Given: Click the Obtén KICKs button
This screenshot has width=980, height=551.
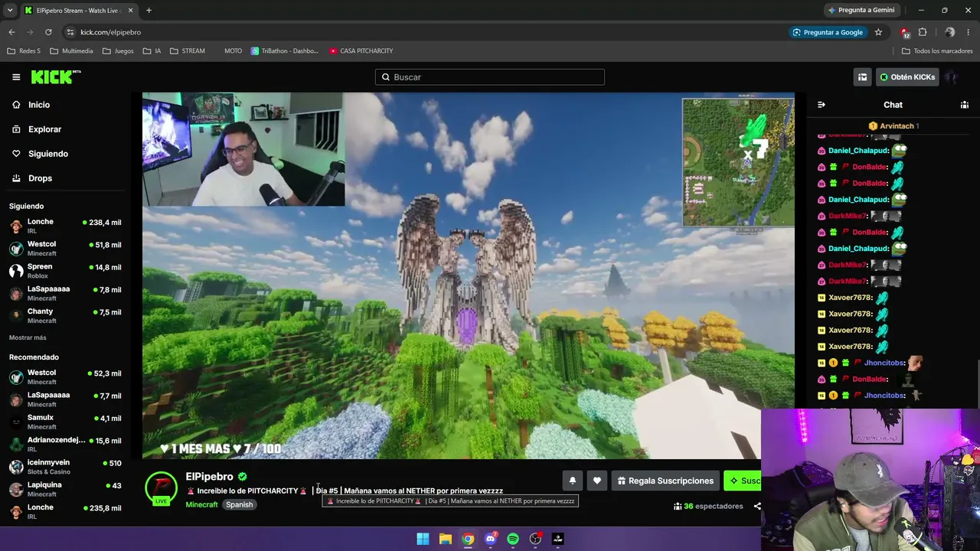Looking at the screenshot, I should (907, 77).
